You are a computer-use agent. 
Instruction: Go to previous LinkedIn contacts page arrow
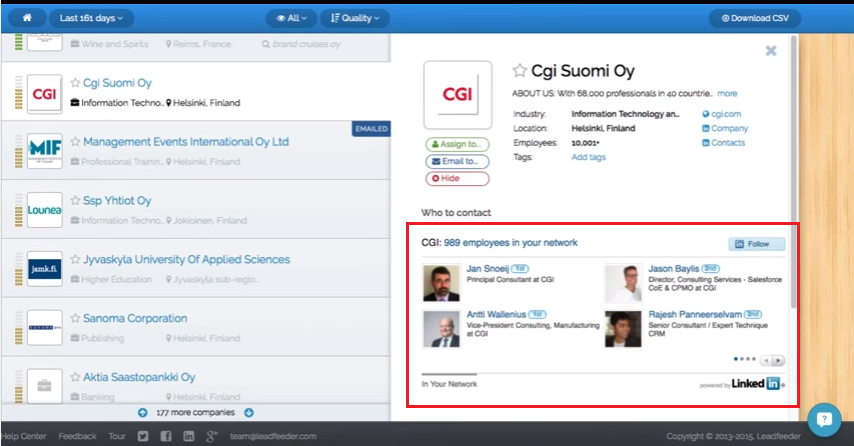tap(767, 361)
